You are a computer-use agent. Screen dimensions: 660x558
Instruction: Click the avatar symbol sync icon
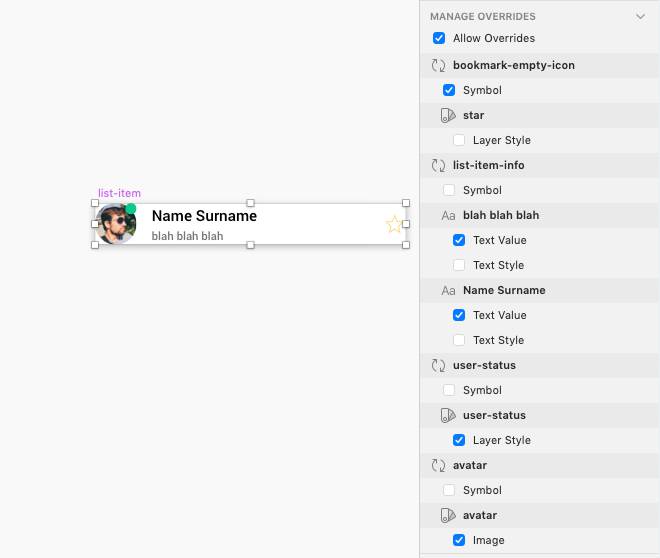[x=438, y=465]
